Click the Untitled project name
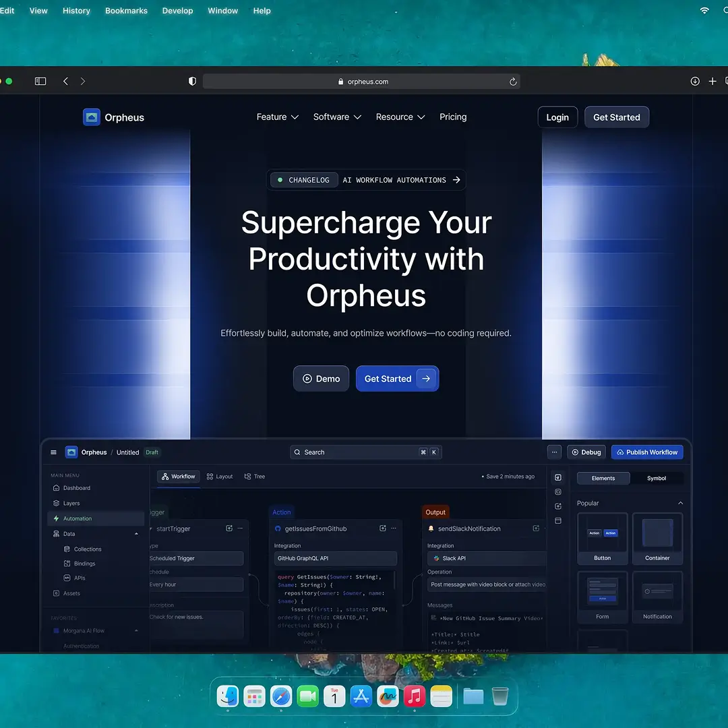 (x=127, y=452)
